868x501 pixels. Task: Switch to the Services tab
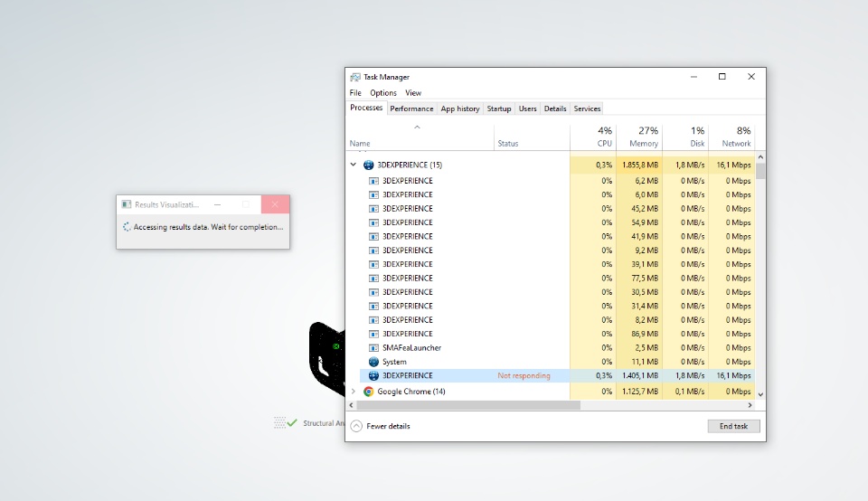[587, 109]
